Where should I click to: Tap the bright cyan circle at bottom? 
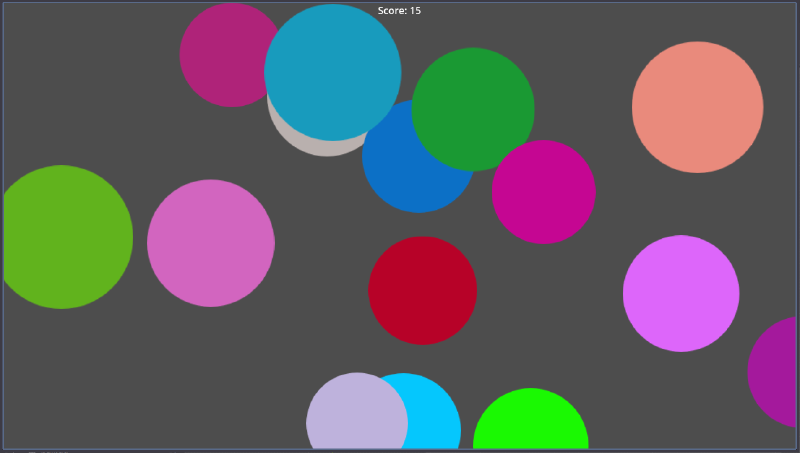(435, 420)
